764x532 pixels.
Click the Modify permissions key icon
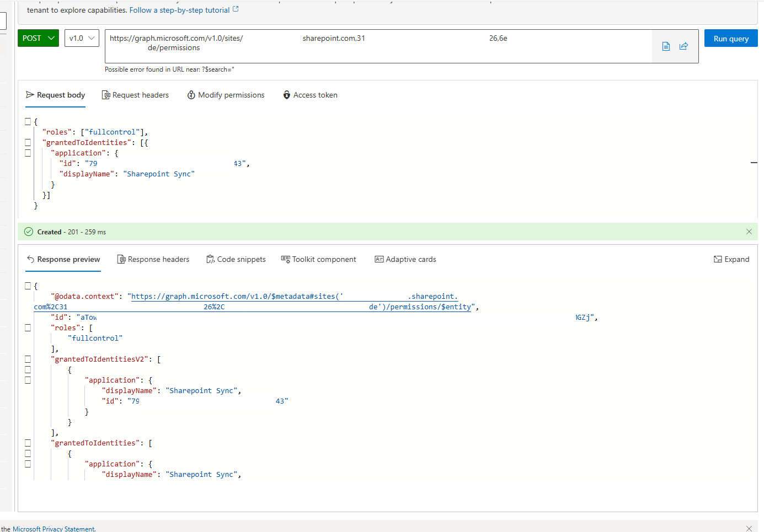191,95
